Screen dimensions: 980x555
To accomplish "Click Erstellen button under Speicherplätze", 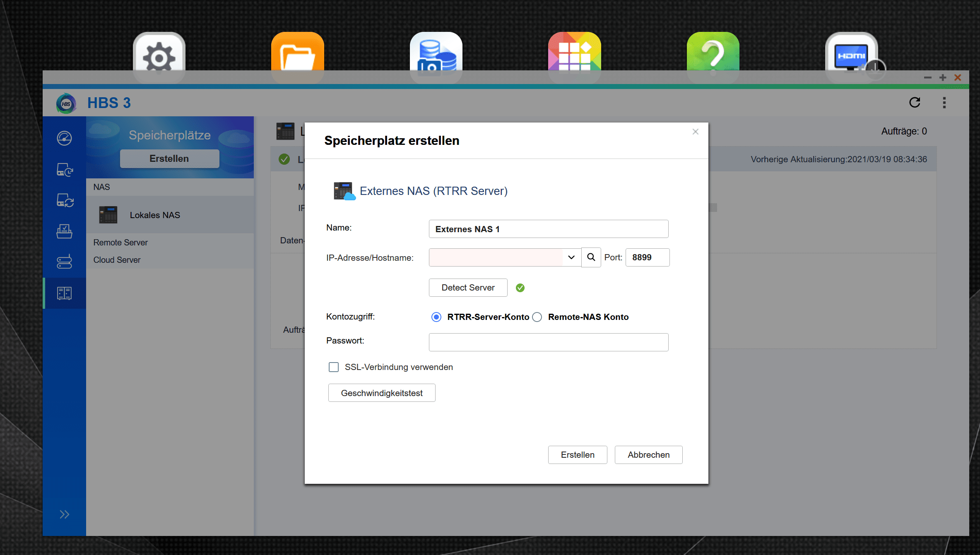I will [x=169, y=159].
